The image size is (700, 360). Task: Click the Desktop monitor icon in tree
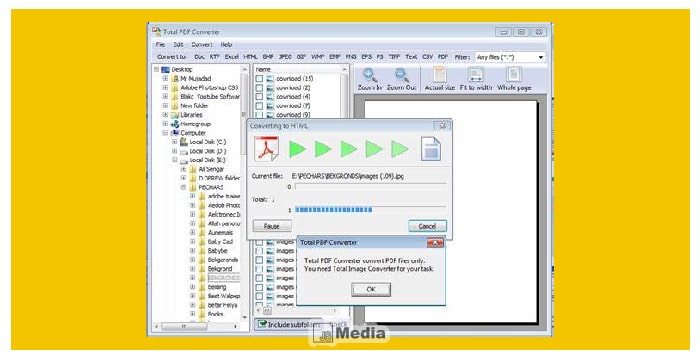pos(166,70)
